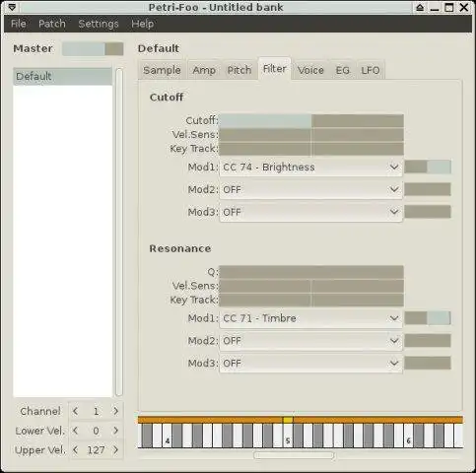Switch to the Amp tab
Viewport: 476px width, 473px height.
click(204, 70)
